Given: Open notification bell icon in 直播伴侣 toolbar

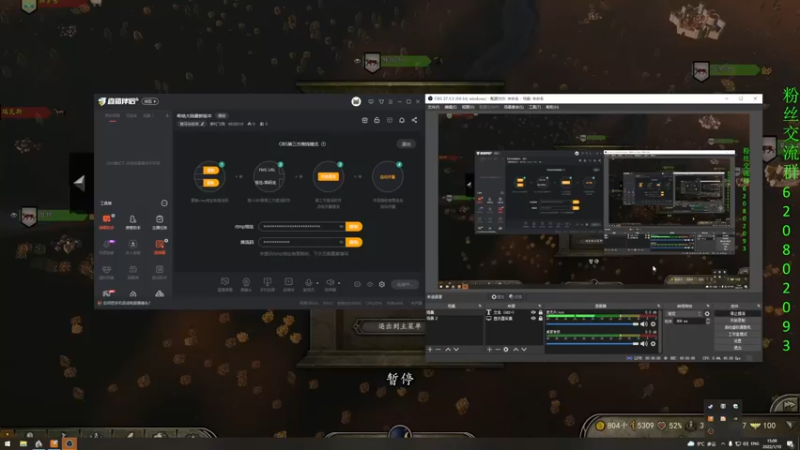Looking at the screenshot, I should pyautogui.click(x=402, y=120).
